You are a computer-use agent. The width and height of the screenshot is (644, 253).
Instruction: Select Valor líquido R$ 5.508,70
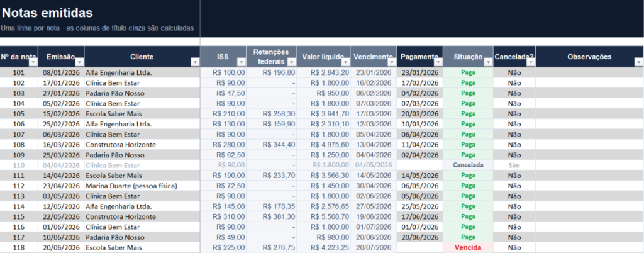click(324, 217)
